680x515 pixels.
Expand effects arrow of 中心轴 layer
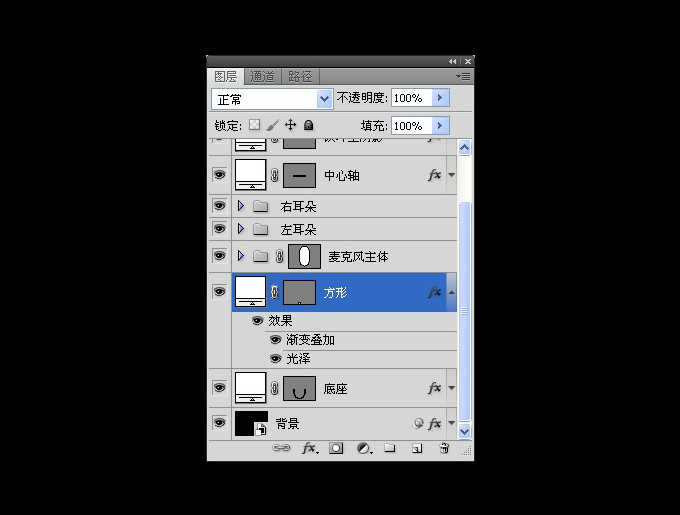(451, 175)
